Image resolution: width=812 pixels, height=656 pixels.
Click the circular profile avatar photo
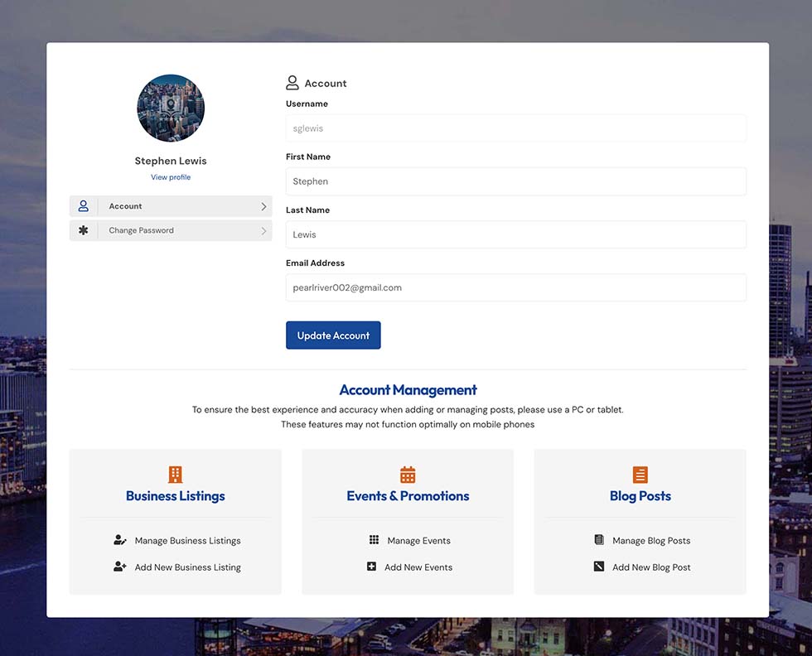pos(171,109)
